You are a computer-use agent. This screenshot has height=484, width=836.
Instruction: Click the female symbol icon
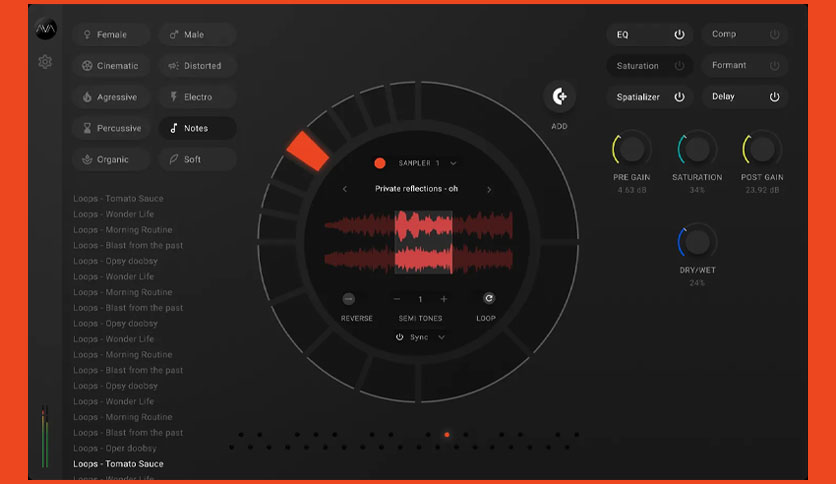[87, 35]
